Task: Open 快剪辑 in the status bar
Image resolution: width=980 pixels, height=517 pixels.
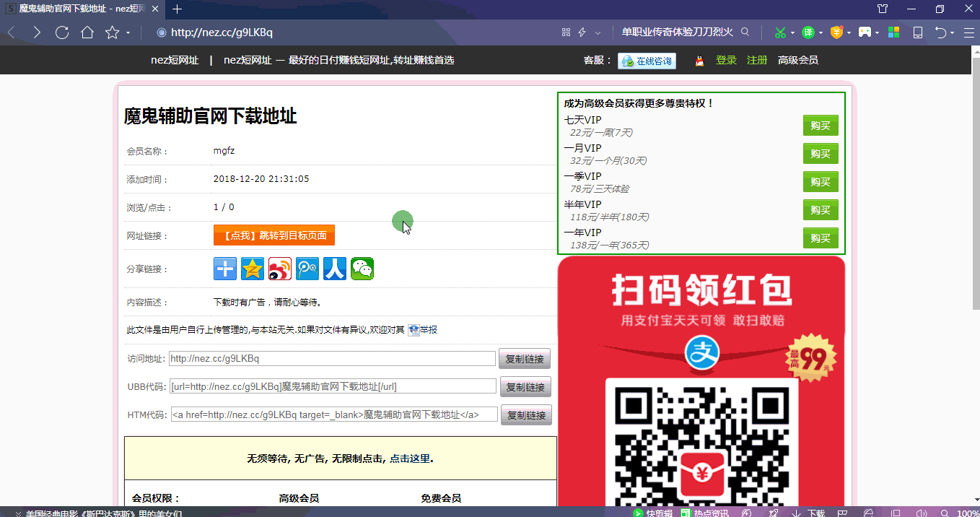Action: coord(653,513)
